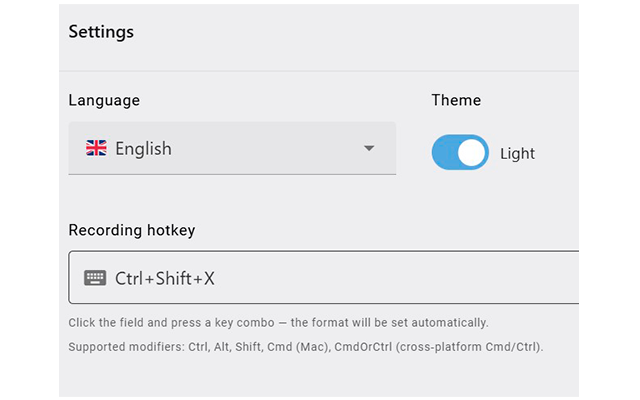Click the "Theme" label

[456, 100]
